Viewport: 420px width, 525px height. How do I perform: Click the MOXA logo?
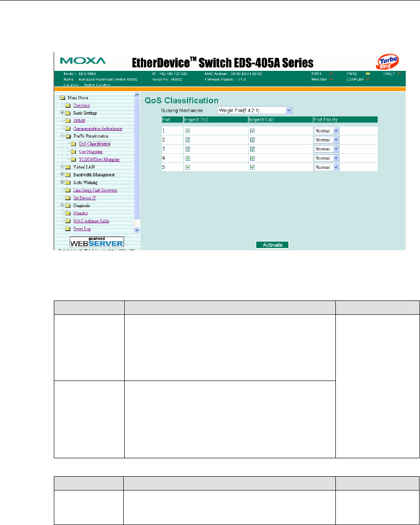[83, 61]
